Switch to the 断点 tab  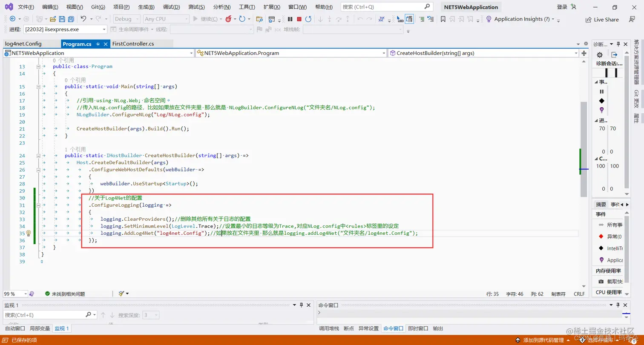coord(349,328)
